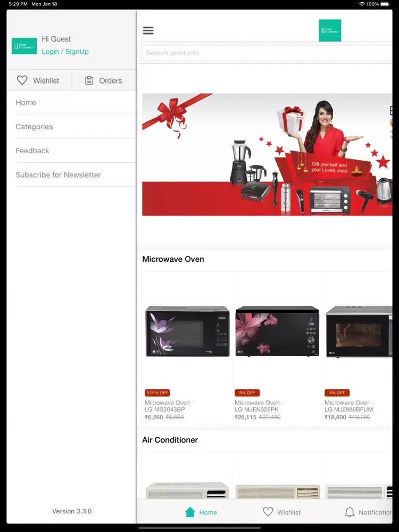Open first air conditioner product image
This screenshot has width=399, height=532.
(x=187, y=491)
